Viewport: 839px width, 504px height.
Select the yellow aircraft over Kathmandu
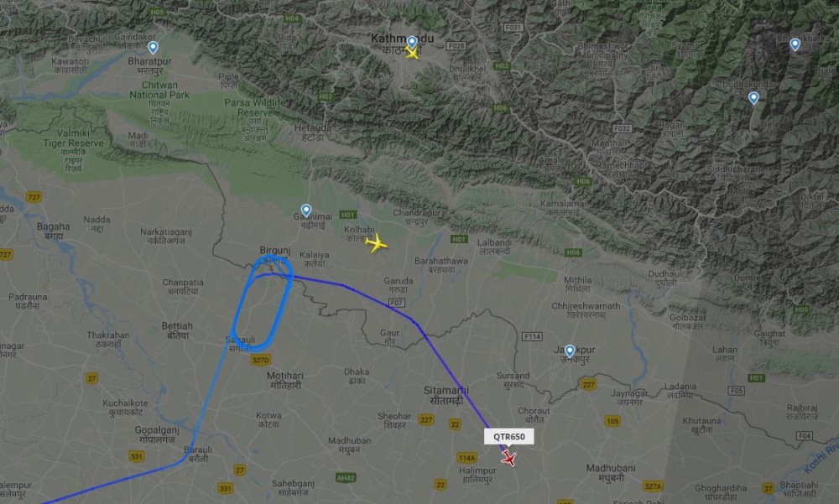click(x=412, y=53)
